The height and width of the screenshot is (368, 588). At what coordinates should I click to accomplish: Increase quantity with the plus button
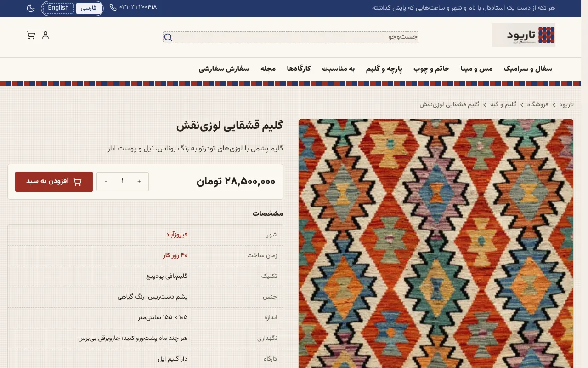139,181
